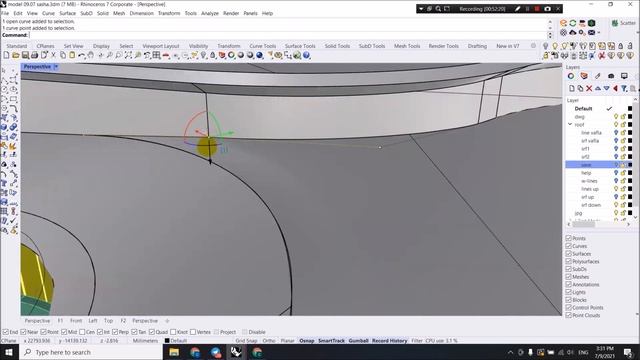Create a new file with the New icon
The height and width of the screenshot is (360, 640).
click(x=6, y=55)
